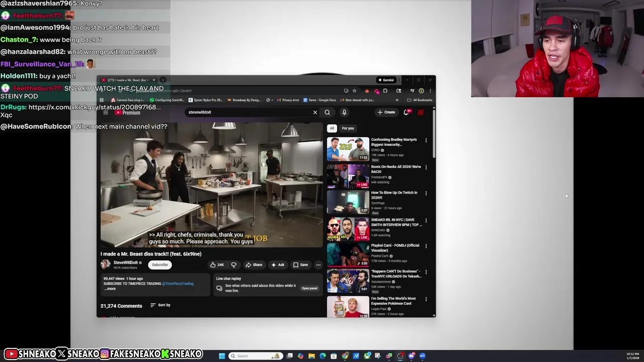Open Confronting Bradley Martyn video thumbnail

click(348, 149)
